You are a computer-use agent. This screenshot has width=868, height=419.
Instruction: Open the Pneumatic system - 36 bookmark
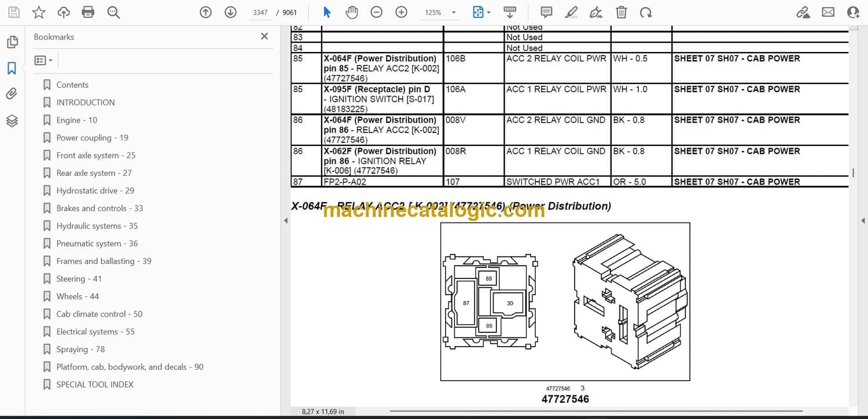point(97,244)
